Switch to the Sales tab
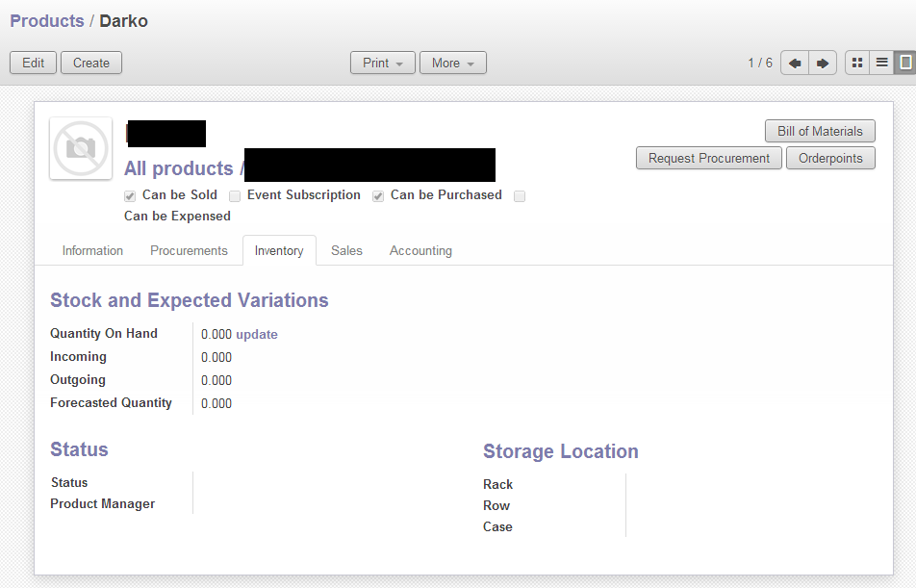The height and width of the screenshot is (588, 916). pos(346,251)
